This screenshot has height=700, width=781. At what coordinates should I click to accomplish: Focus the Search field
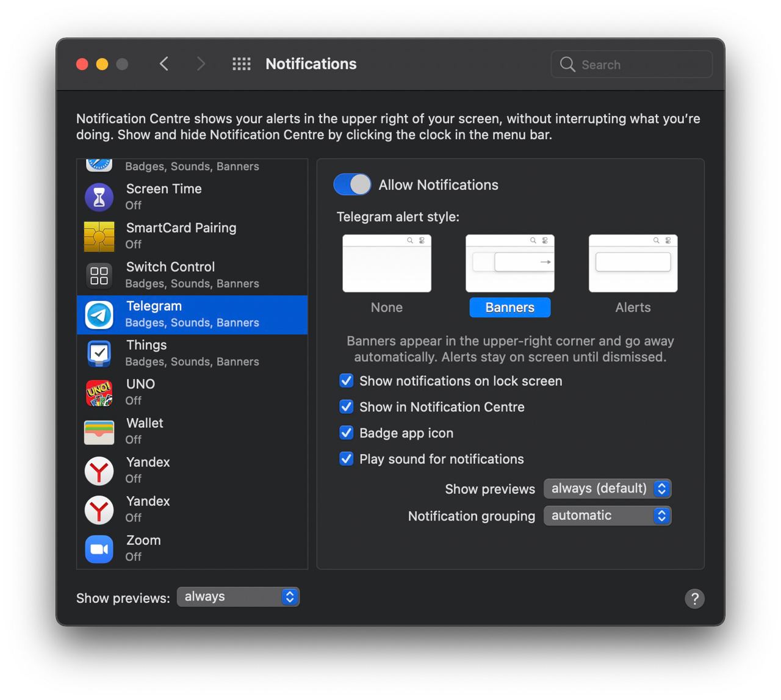(x=632, y=64)
